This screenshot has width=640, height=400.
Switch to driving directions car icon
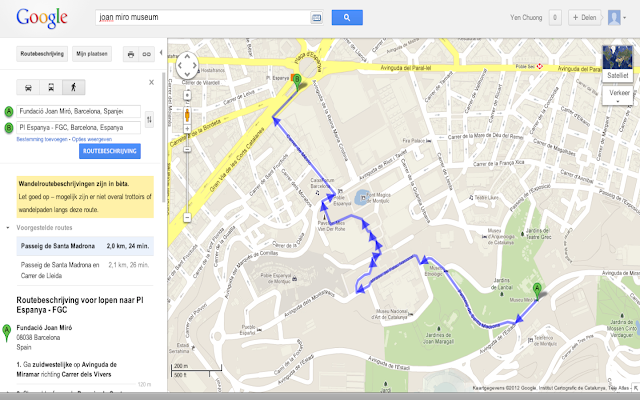click(x=28, y=87)
